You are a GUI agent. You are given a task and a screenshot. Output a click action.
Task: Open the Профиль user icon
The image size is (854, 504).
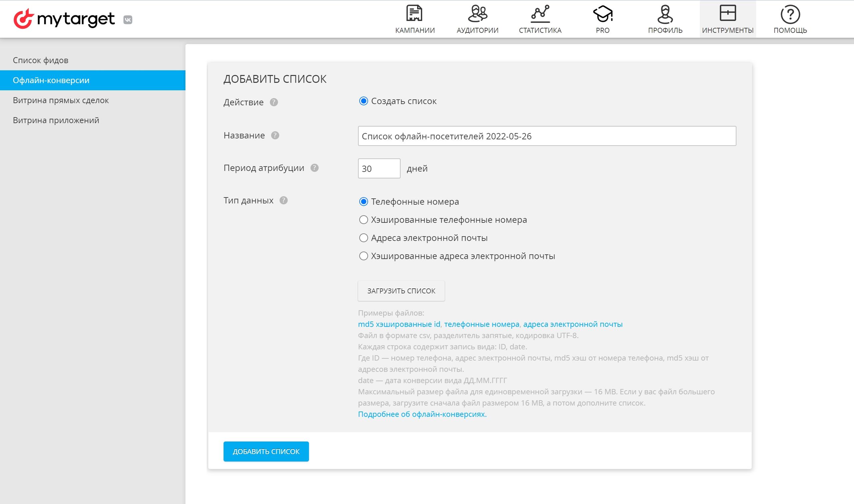click(x=665, y=14)
